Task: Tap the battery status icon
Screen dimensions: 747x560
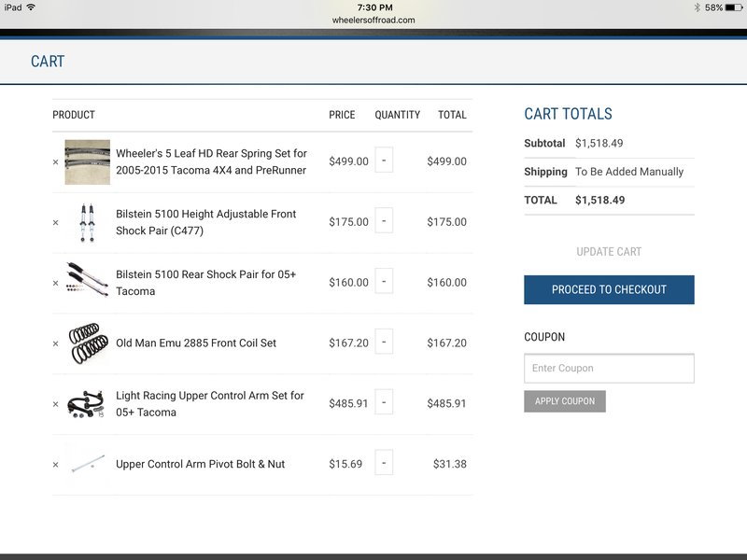Action: (734, 7)
